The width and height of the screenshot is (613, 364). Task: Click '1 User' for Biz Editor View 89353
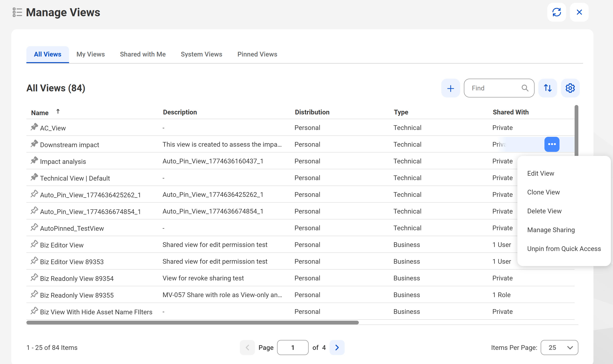click(502, 262)
